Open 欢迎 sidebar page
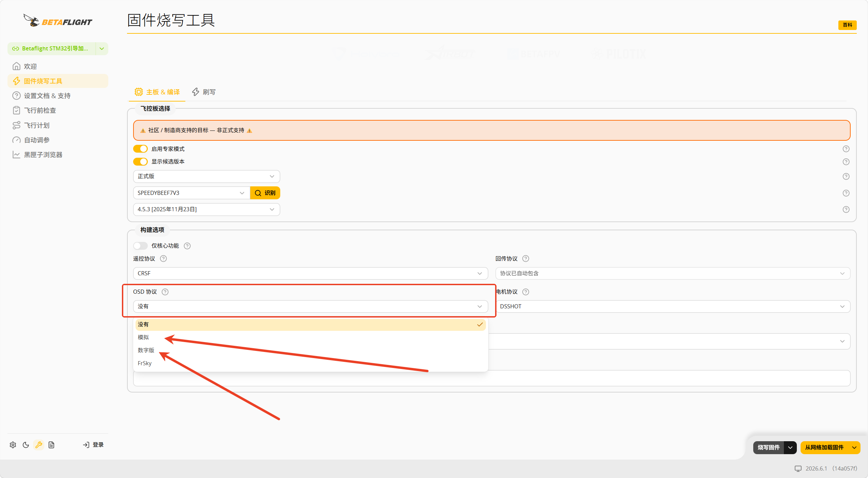 pos(58,66)
